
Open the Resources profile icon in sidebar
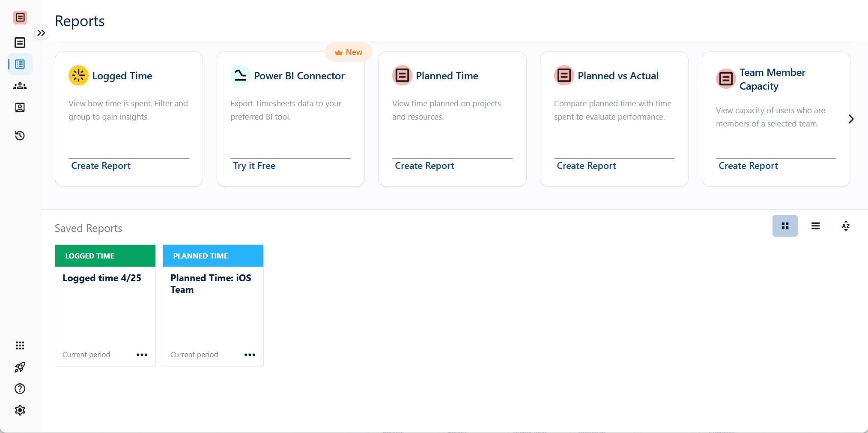point(20,108)
